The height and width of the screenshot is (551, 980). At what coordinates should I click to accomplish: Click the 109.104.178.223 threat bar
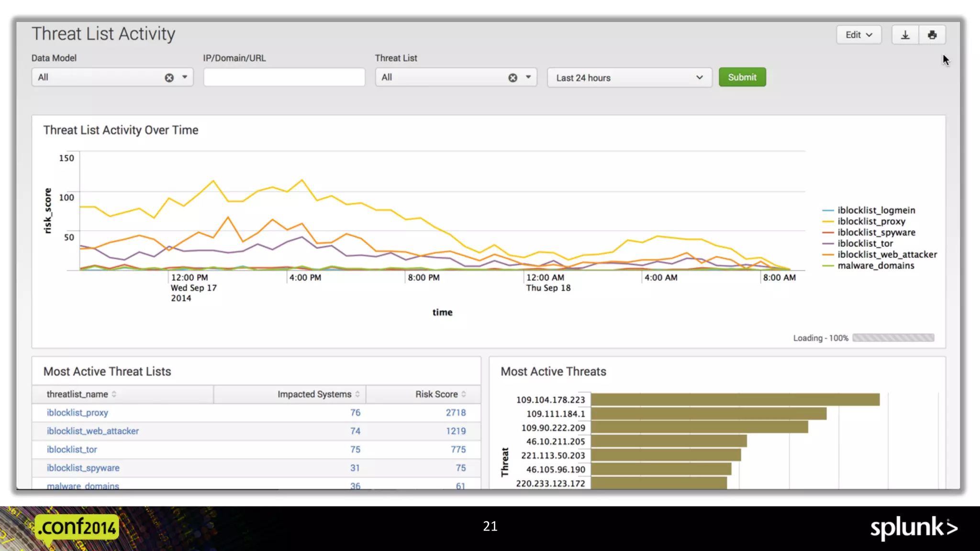click(735, 399)
